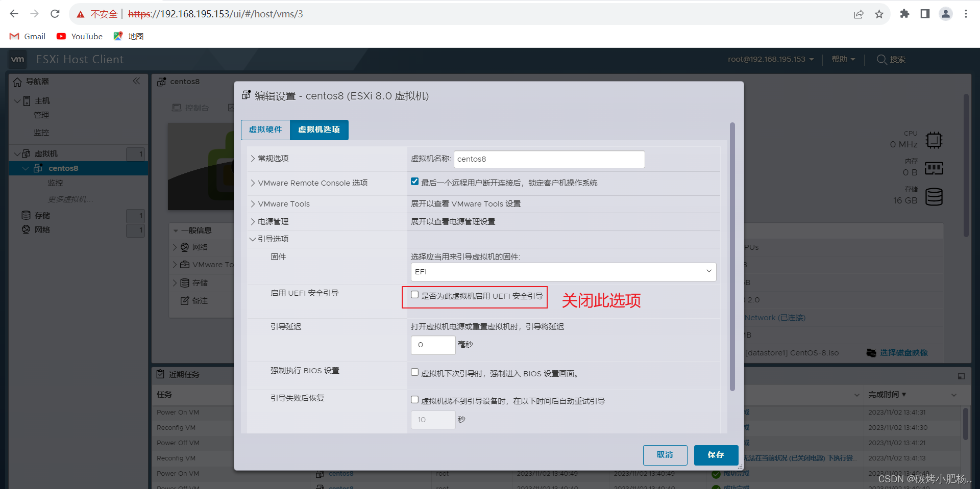The image size is (980, 489).
Task: Click the 近期任务 clipboard icon
Action: pos(160,374)
